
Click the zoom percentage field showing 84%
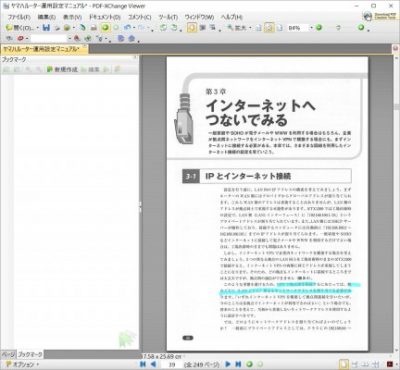click(x=298, y=28)
